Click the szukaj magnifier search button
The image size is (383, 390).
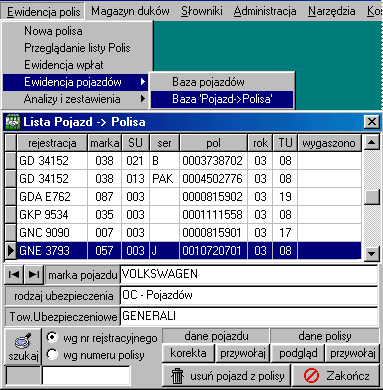click(x=23, y=347)
